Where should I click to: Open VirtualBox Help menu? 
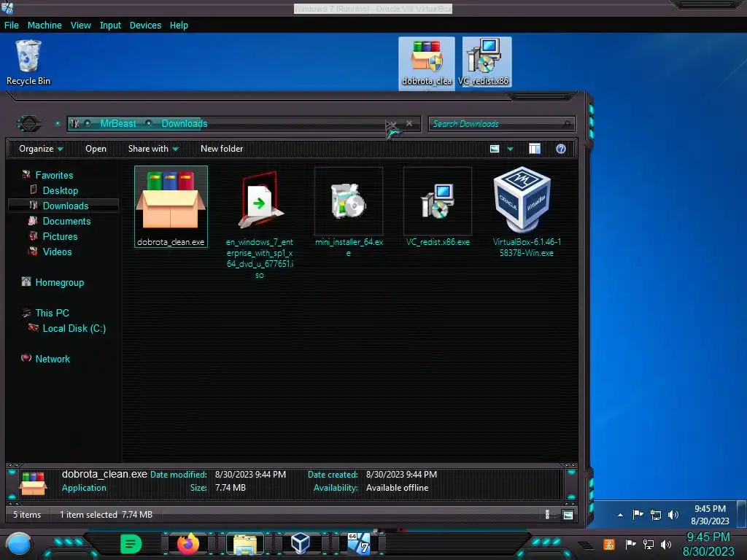pos(179,26)
